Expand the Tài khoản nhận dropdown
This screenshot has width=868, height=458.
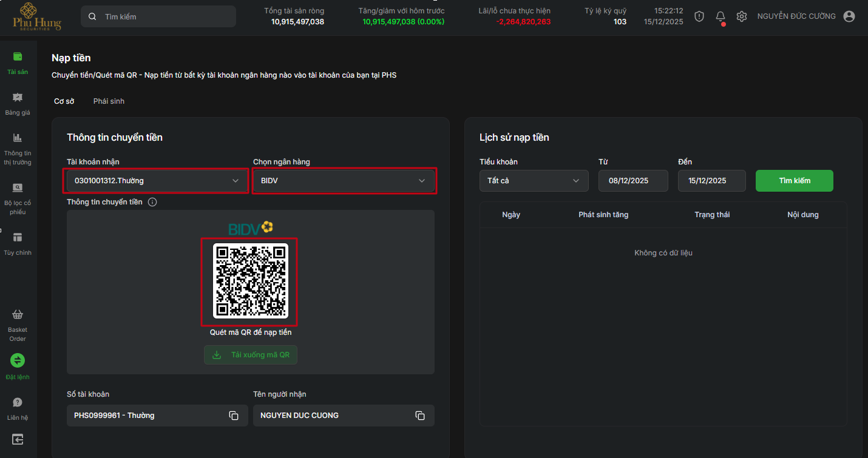pyautogui.click(x=157, y=181)
